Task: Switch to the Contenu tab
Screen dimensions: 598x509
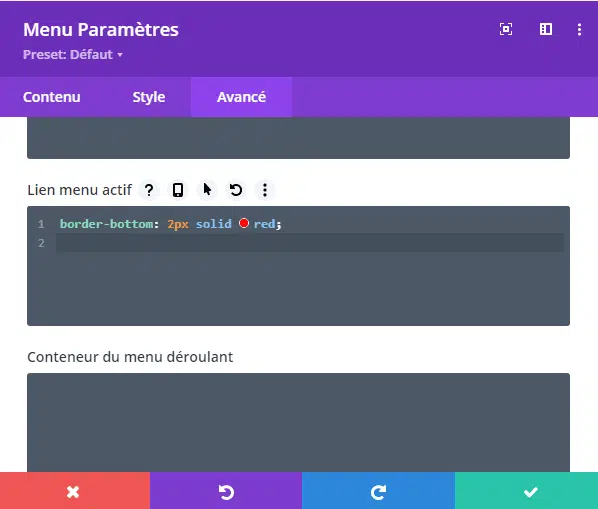Action: pyautogui.click(x=51, y=97)
